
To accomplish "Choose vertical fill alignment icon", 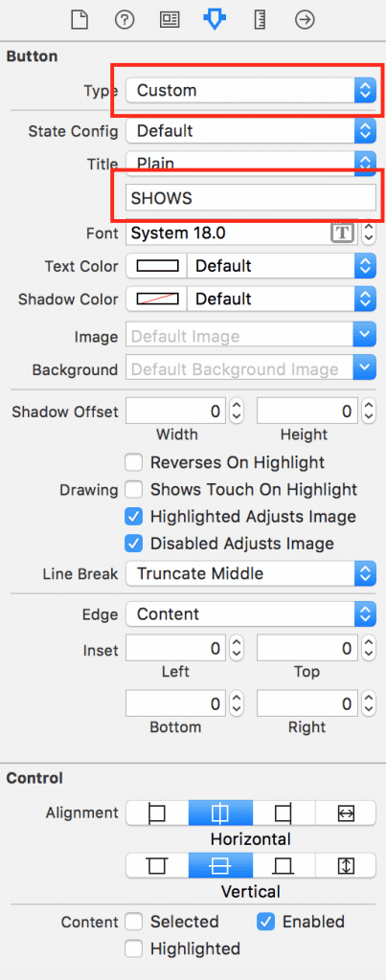I will [346, 865].
